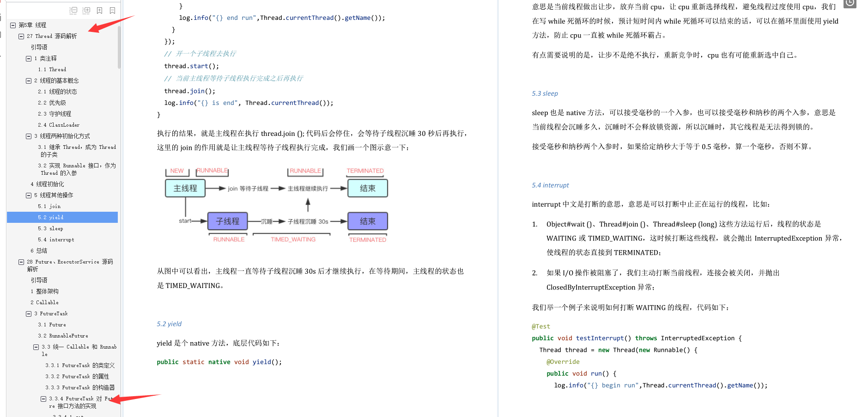Click the 子线程 box in diagram
Image resolution: width=868 pixels, height=417 pixels.
228,221
